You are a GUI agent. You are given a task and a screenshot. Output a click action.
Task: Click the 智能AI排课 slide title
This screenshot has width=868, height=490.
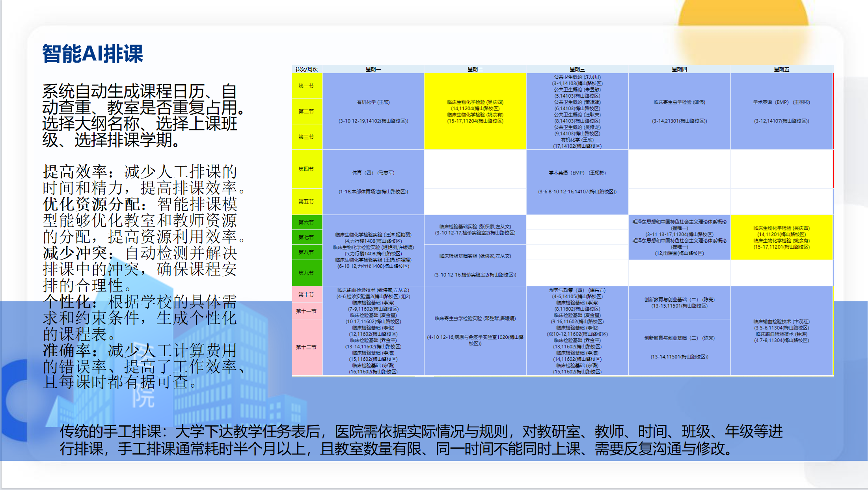(x=93, y=54)
